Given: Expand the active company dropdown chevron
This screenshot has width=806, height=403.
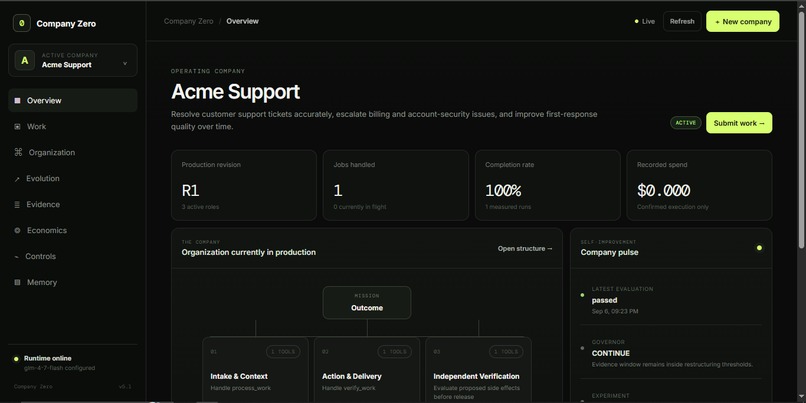Looking at the screenshot, I should coord(125,64).
